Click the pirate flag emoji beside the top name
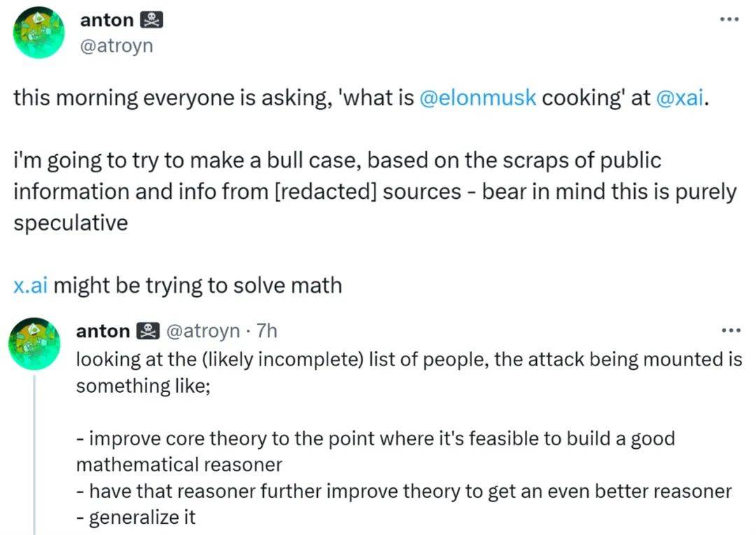Screen dimensions: 756x535 click(x=152, y=20)
